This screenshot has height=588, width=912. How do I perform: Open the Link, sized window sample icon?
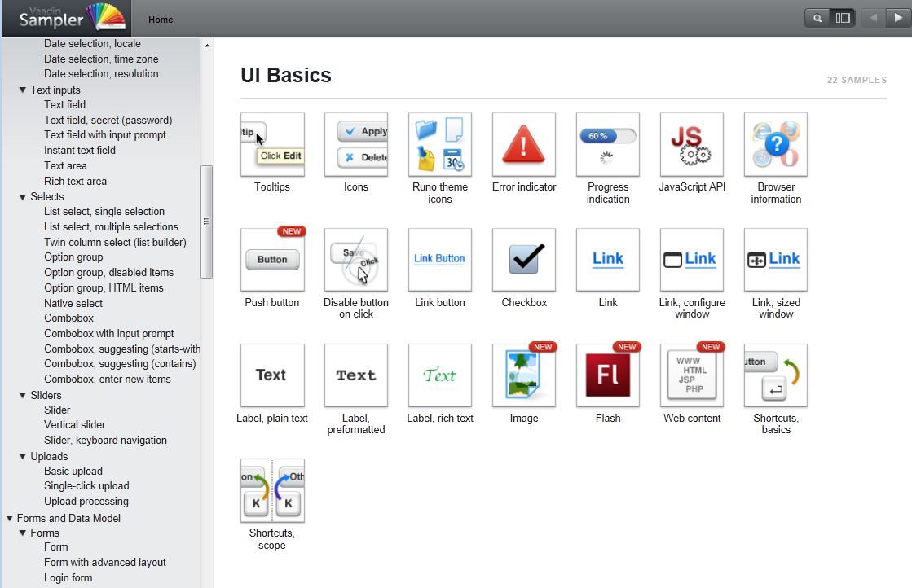[776, 260]
